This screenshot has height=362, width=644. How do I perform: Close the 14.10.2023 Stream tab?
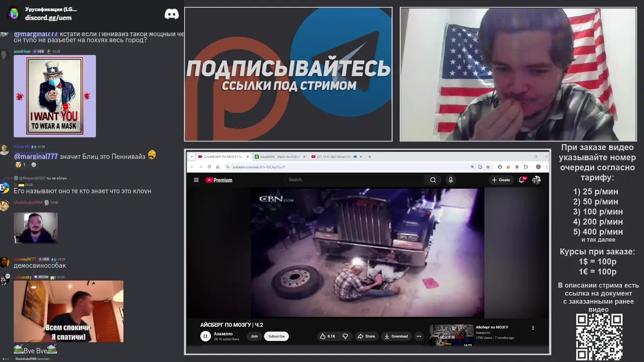[361, 156]
